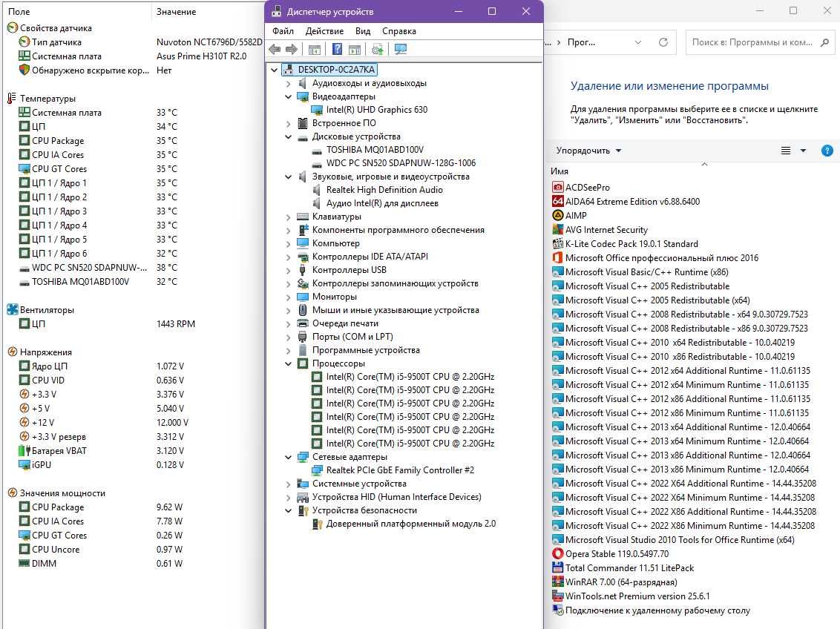This screenshot has height=629, width=840.
Task: Expand the Мониторы node
Action: coord(288,297)
